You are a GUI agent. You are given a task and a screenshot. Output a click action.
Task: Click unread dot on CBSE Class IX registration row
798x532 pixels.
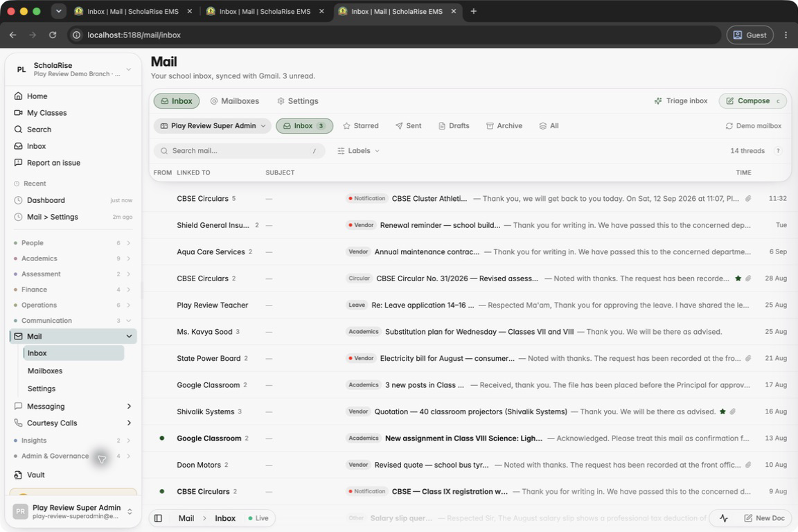(x=162, y=491)
